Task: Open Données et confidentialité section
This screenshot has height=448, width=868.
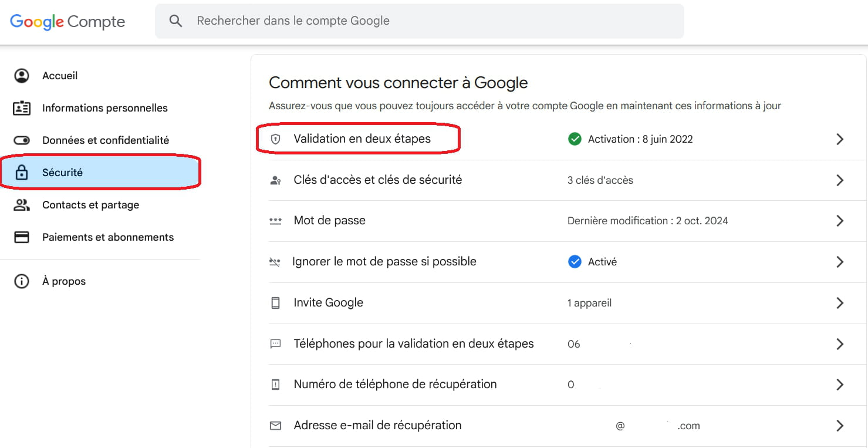Action: [x=106, y=140]
